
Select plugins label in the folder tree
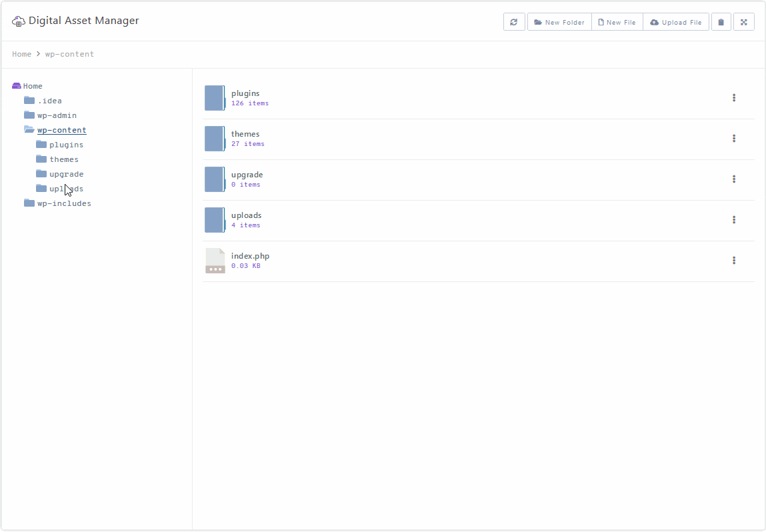coord(67,145)
